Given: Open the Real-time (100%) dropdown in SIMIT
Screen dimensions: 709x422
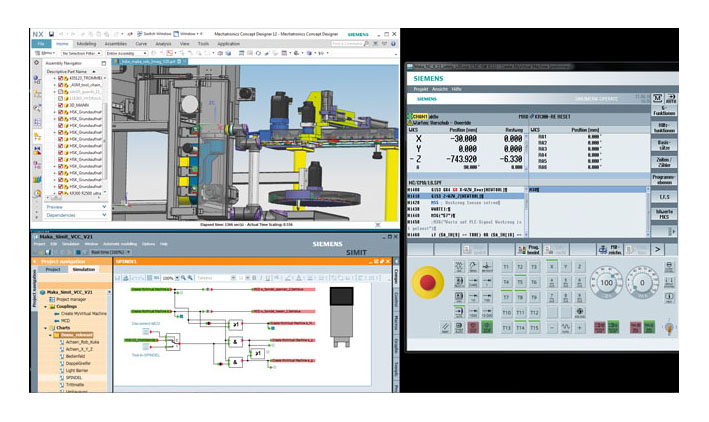Looking at the screenshot, I should (x=110, y=252).
